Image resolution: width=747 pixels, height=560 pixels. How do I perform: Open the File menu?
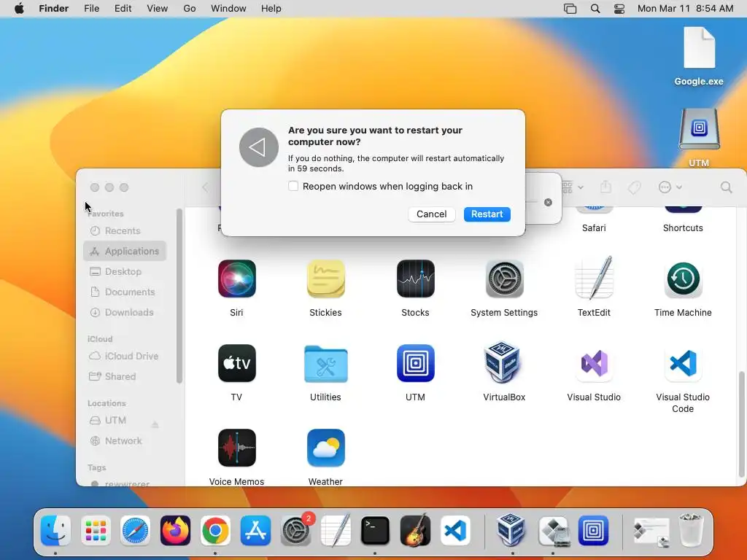(91, 9)
